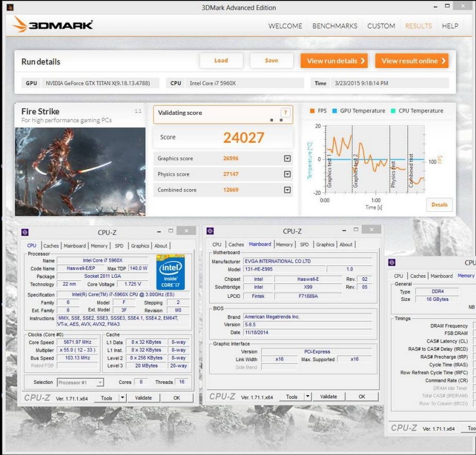Click Core Speed value 5671.97 MHz
This screenshot has height=455, width=476.
[x=77, y=342]
